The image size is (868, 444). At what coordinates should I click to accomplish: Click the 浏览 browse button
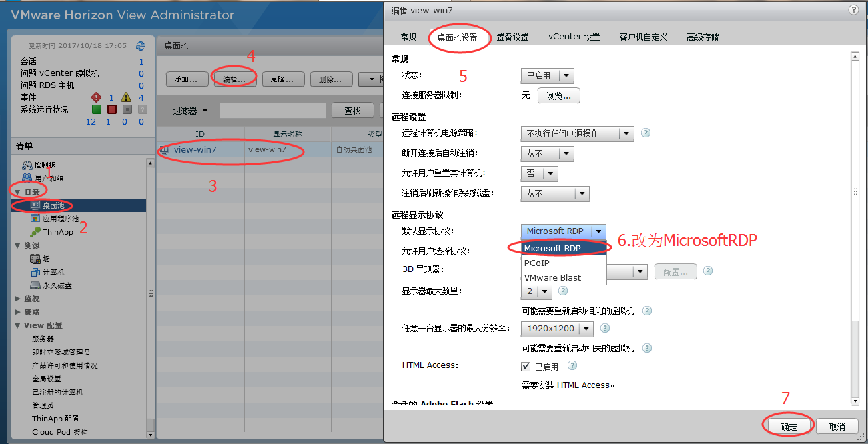tap(558, 96)
